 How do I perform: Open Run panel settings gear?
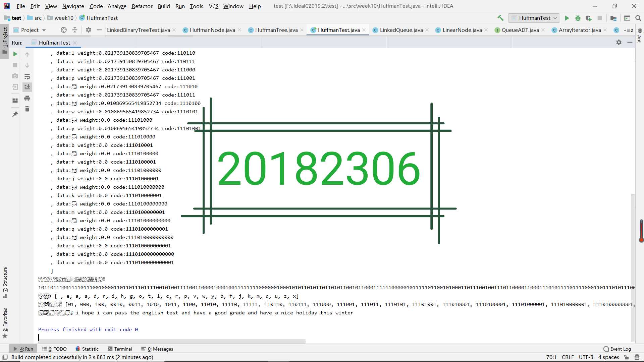coord(619,42)
